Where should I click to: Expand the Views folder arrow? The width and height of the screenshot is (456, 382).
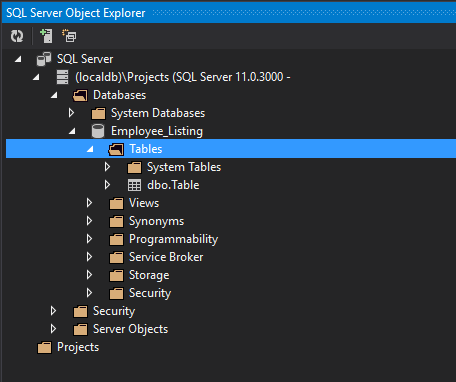tap(89, 203)
